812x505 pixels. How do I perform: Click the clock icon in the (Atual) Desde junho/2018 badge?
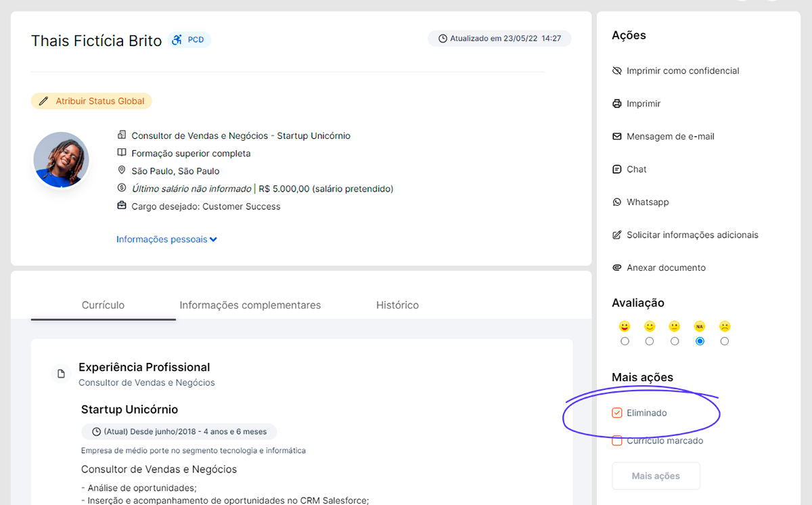(x=96, y=431)
